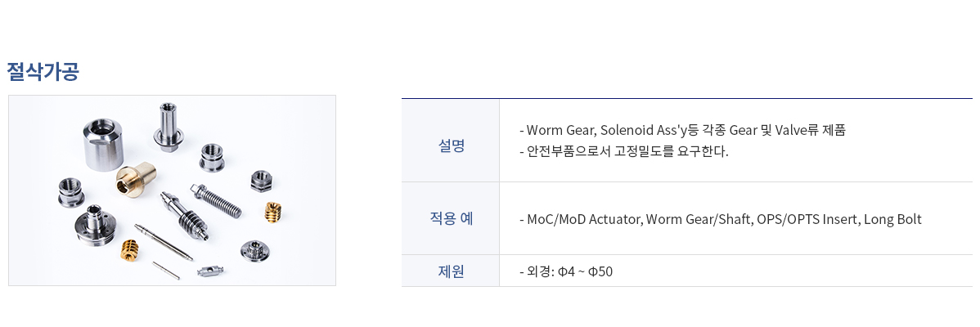
Task: Click the round flange part at lower left
Action: point(94,223)
